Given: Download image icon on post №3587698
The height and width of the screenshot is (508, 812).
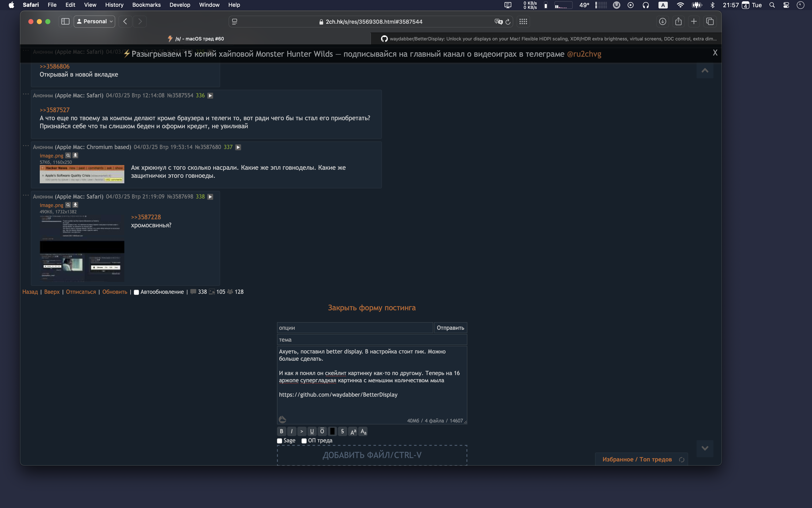Looking at the screenshot, I should 75,205.
